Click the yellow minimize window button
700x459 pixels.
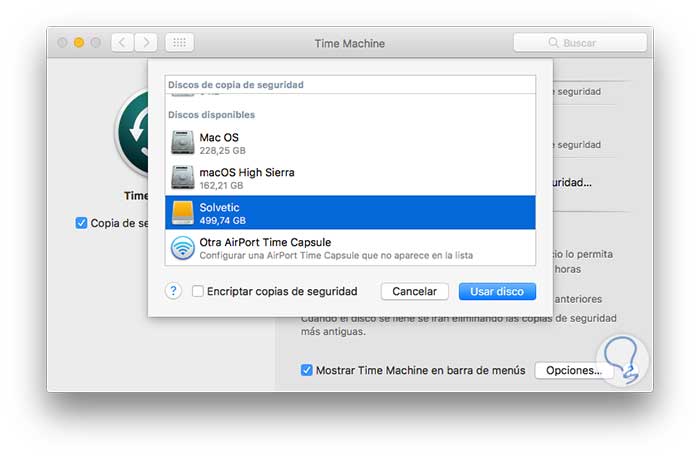[79, 42]
